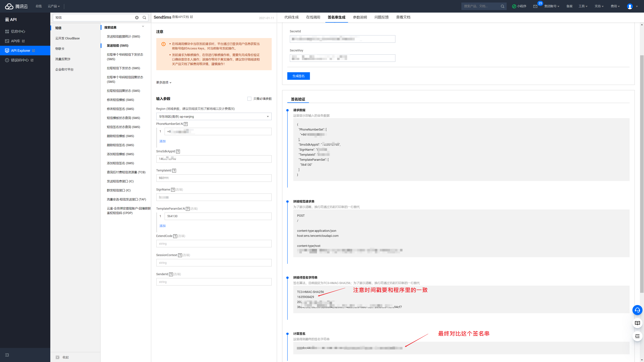Click the vertical scrollbar thumb on the right
Viewport: 644px width, 362px height.
642,174
